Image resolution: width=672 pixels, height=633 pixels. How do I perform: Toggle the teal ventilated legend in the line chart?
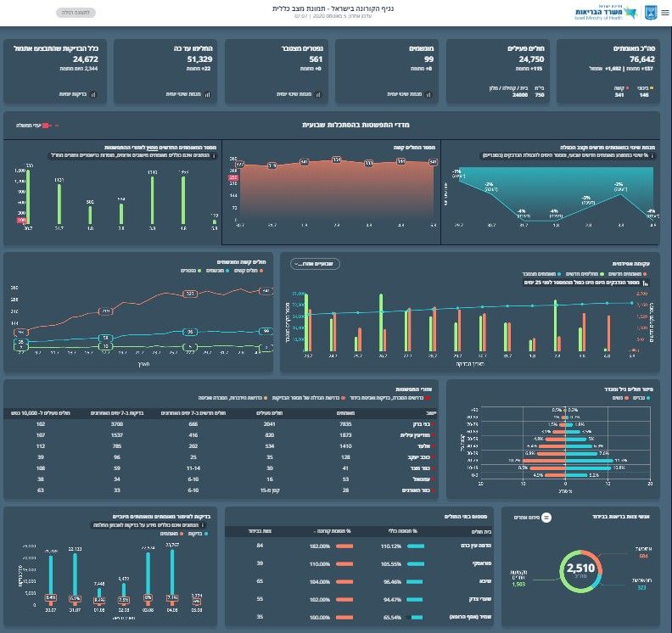pyautogui.click(x=217, y=271)
